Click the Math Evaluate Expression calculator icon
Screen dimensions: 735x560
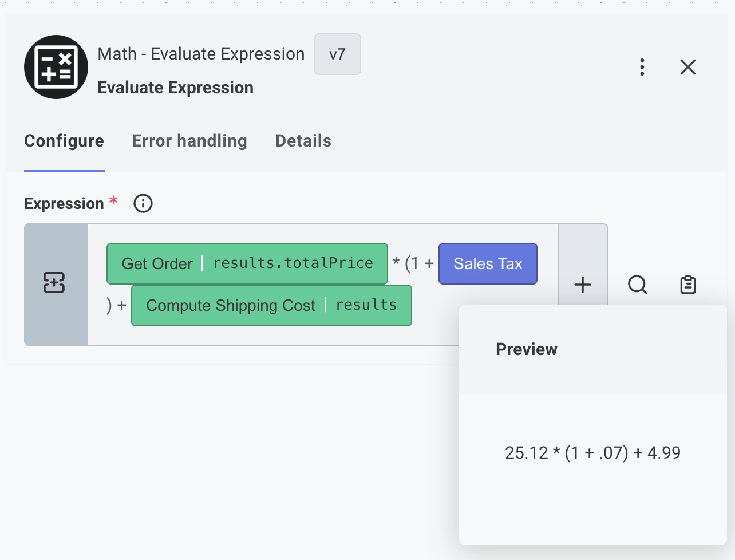56,67
